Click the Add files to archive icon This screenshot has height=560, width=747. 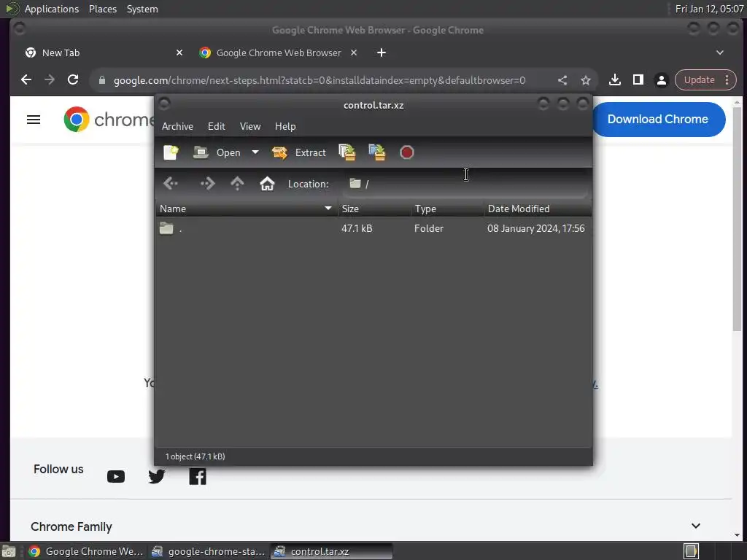347,153
